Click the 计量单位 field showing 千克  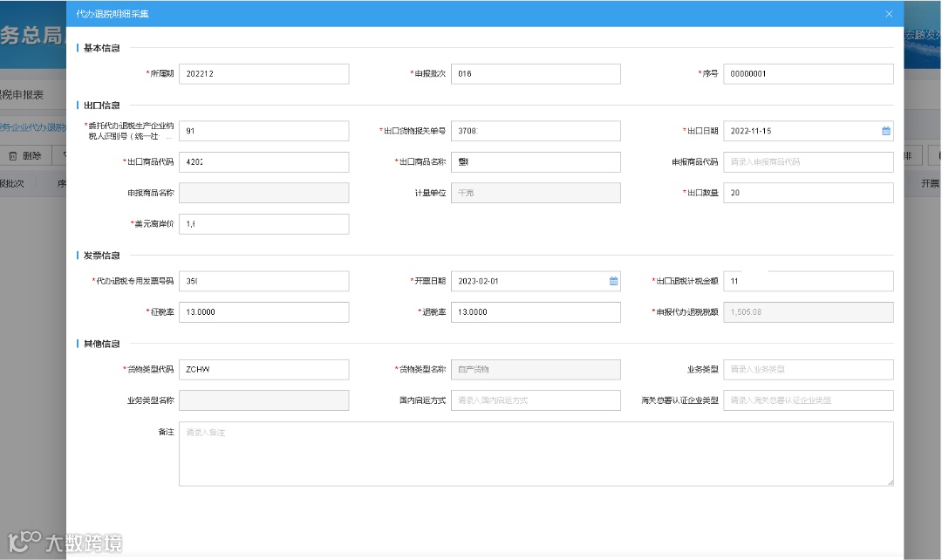click(536, 193)
